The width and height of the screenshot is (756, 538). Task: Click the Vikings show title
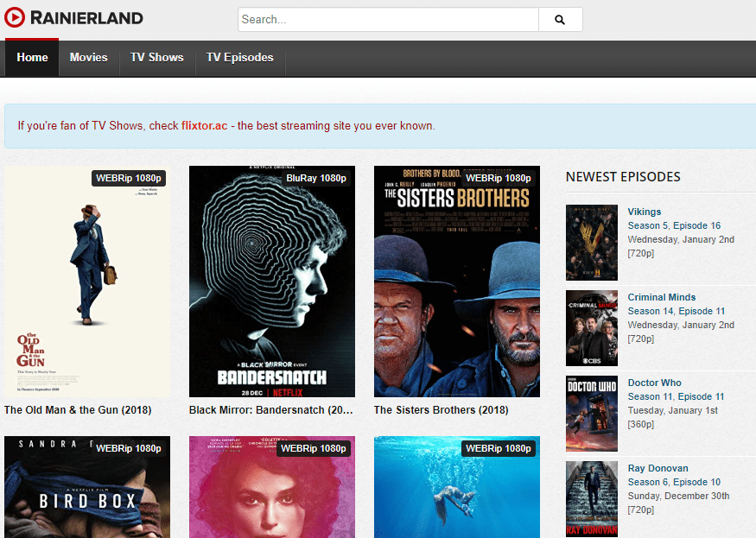pyautogui.click(x=645, y=212)
